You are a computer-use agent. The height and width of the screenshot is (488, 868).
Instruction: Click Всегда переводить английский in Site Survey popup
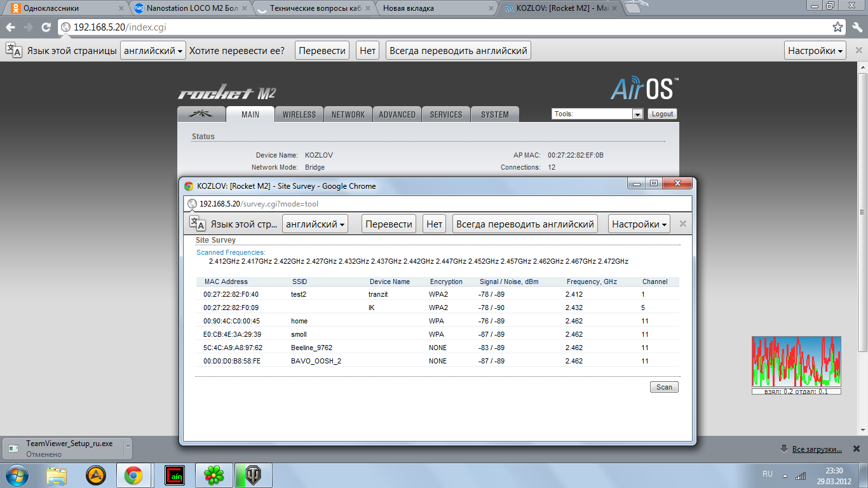tap(525, 224)
